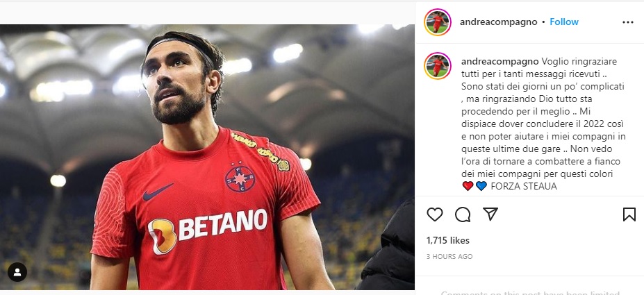View the 1,715 likes list
The height and width of the screenshot is (295, 644).
[x=448, y=240]
